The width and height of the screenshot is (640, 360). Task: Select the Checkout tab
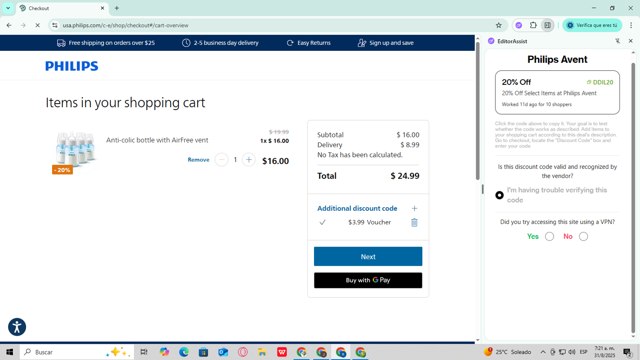(62, 8)
